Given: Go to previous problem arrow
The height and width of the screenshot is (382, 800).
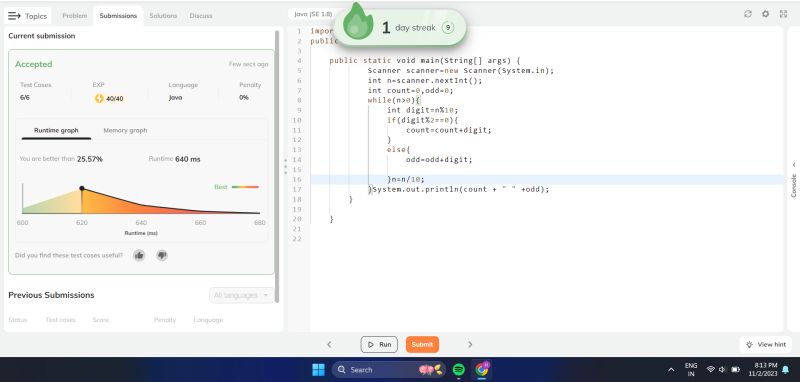Looking at the screenshot, I should click(329, 345).
